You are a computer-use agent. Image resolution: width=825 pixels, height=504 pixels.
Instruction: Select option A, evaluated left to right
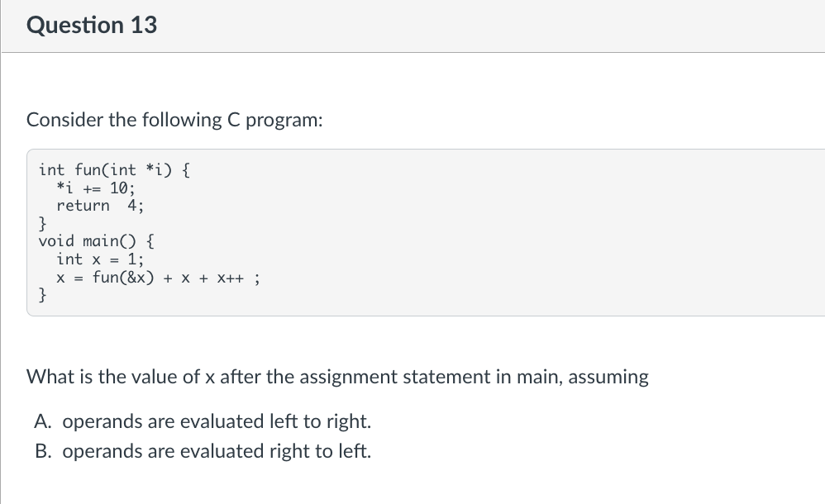(x=203, y=421)
